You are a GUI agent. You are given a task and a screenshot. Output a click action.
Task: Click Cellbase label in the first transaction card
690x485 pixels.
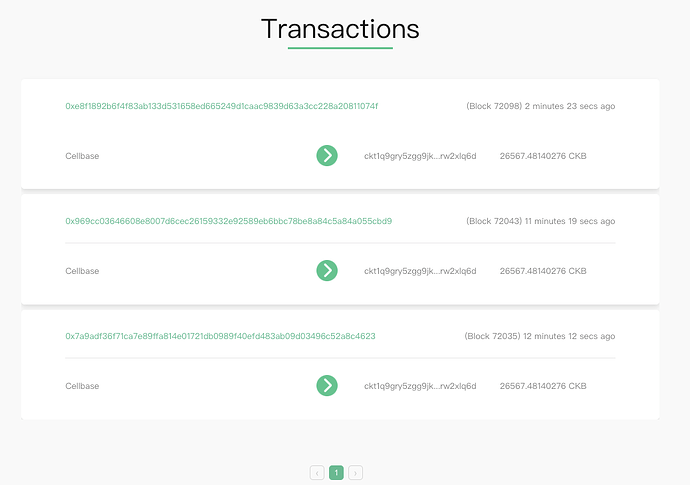point(82,156)
